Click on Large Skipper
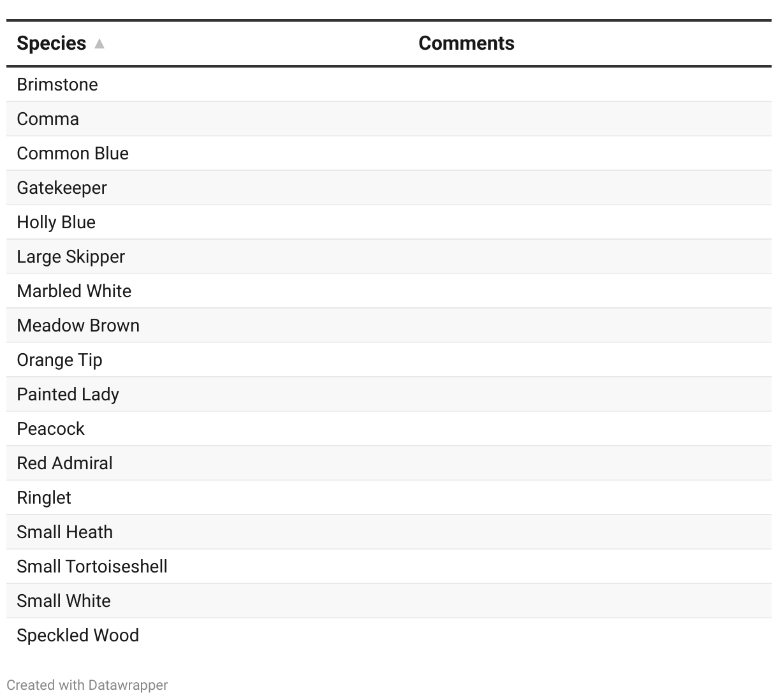The width and height of the screenshot is (778, 700). click(71, 257)
